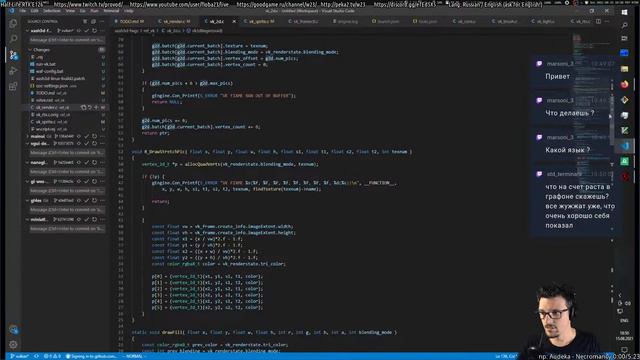Collapse the gl4es repository section
640x360 pixels.
[x=27, y=200]
